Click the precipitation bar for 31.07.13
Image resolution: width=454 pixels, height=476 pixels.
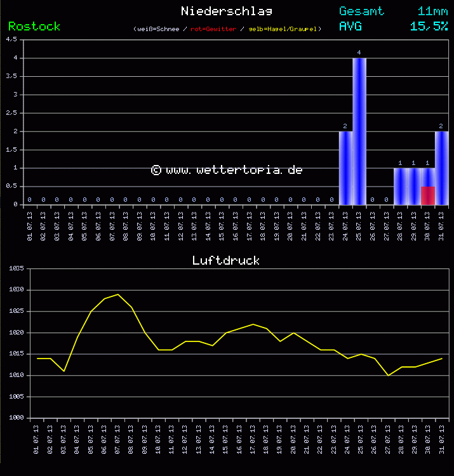tap(441, 168)
